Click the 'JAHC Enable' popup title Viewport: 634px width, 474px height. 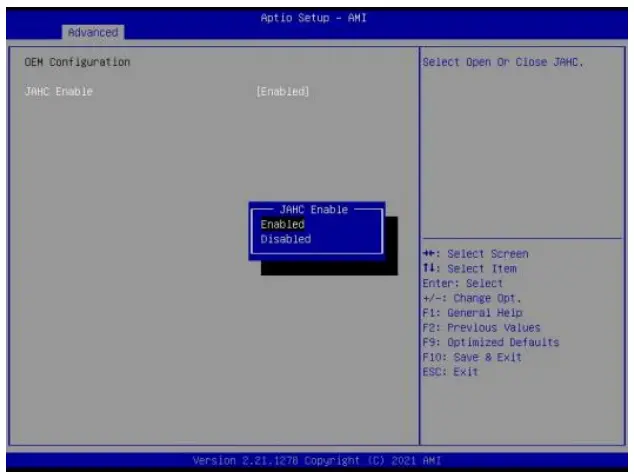[x=314, y=209]
